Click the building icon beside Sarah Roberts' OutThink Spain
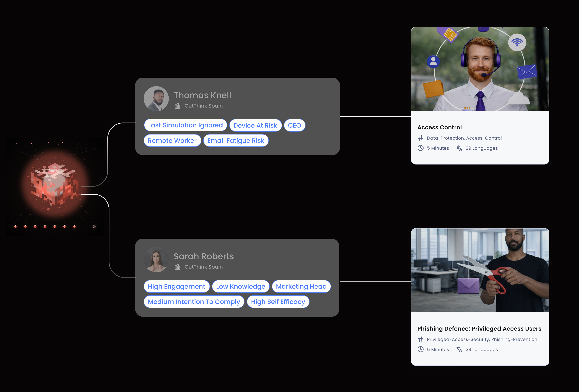 [x=177, y=267]
